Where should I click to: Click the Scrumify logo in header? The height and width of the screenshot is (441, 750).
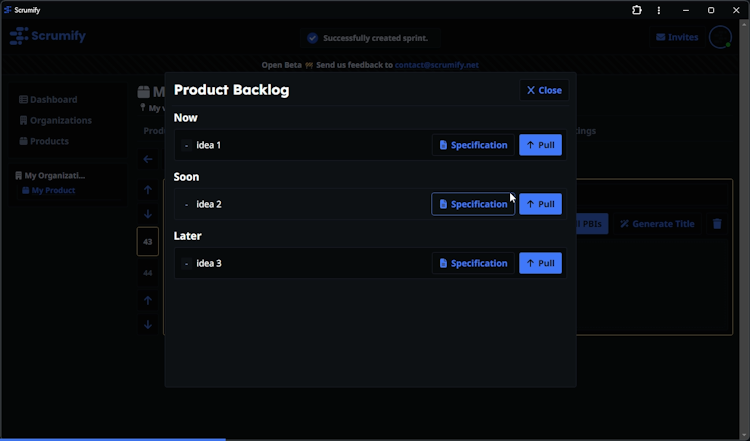48,37
